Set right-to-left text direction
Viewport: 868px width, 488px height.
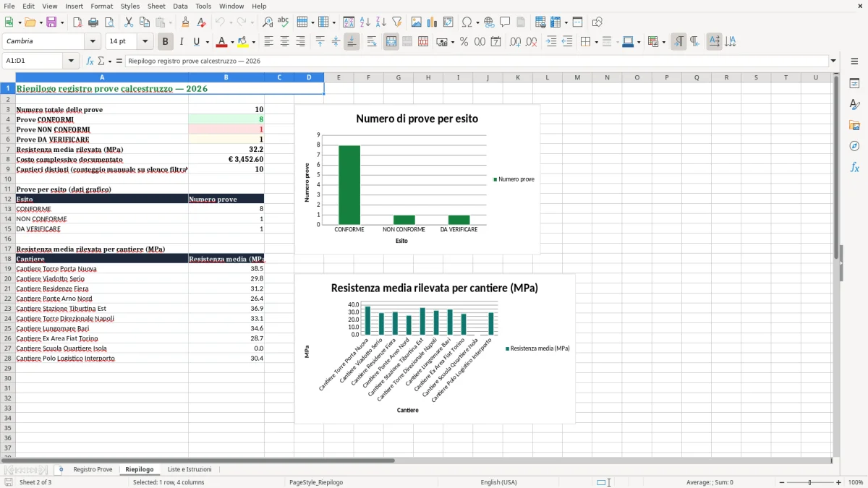(694, 42)
